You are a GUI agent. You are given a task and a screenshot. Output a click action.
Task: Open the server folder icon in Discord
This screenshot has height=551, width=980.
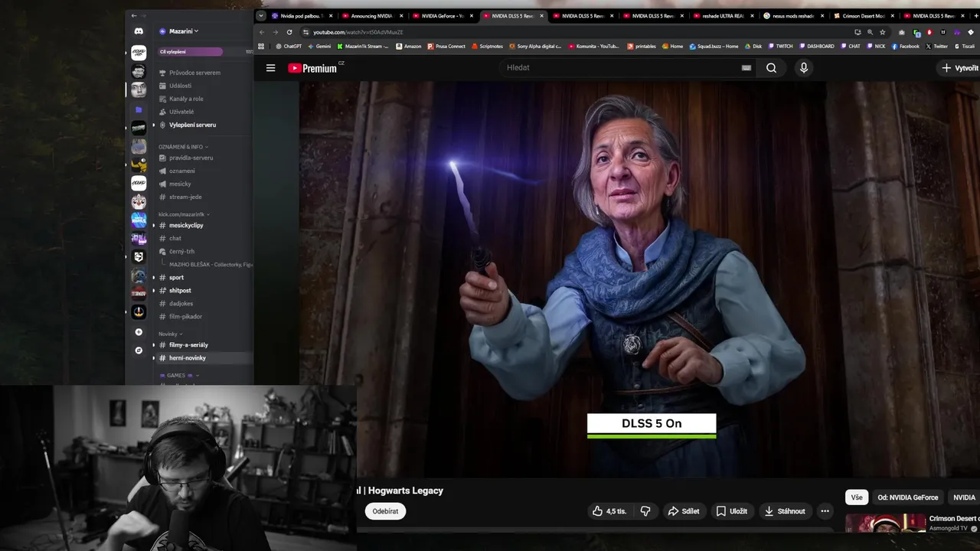(x=139, y=109)
